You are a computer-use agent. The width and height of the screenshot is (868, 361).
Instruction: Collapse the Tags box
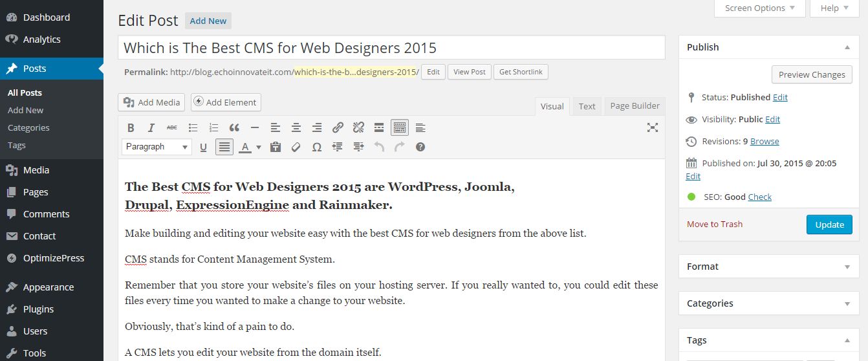[847, 340]
